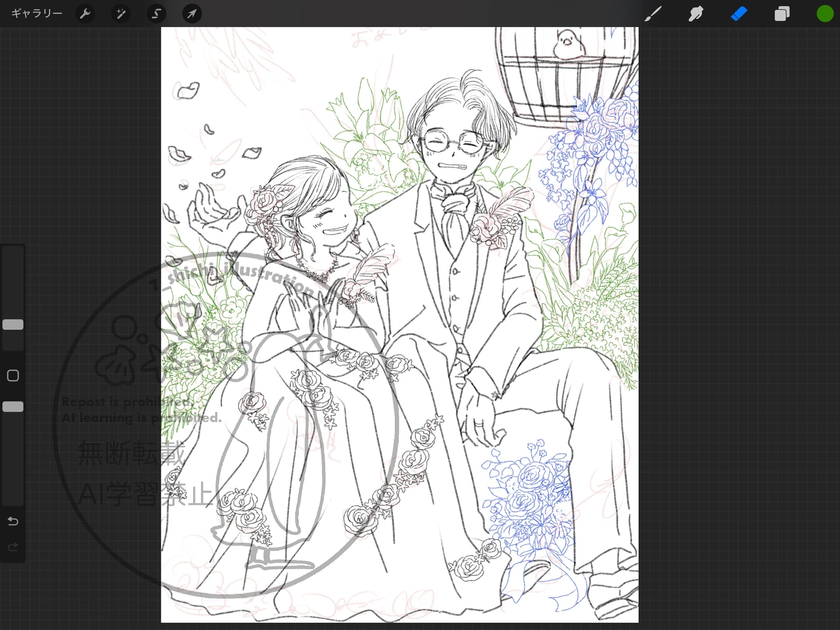Select the Smudge finger tool
840x630 pixels.
pos(696,14)
